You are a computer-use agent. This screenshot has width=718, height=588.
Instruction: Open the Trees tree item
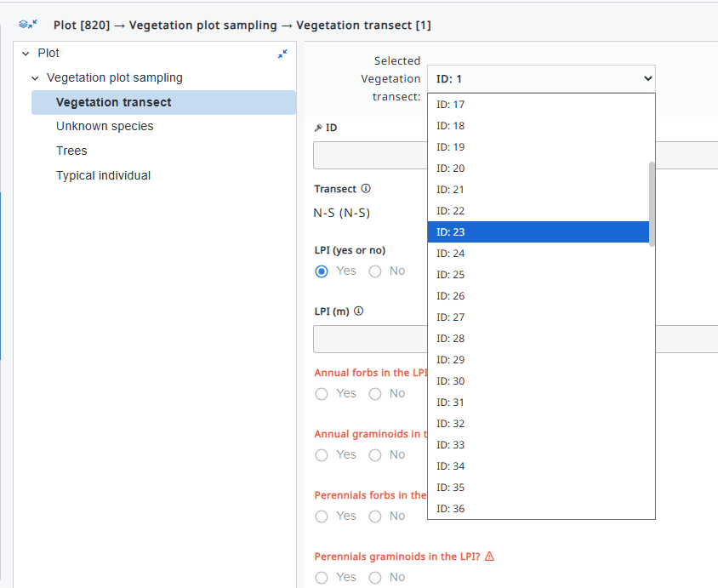[x=71, y=151]
